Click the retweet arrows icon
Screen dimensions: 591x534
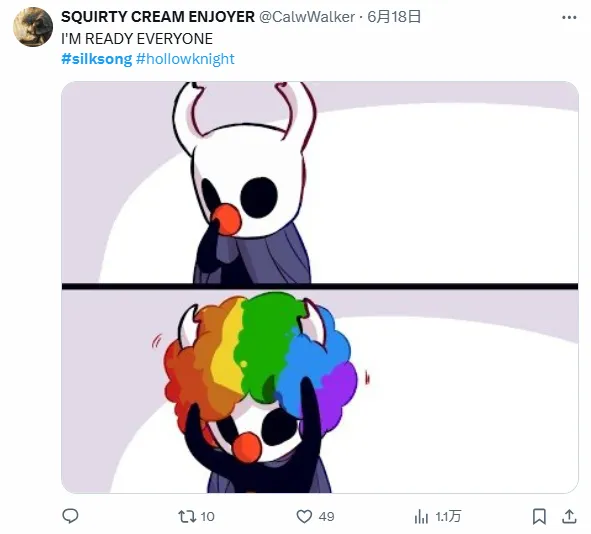pos(187,516)
